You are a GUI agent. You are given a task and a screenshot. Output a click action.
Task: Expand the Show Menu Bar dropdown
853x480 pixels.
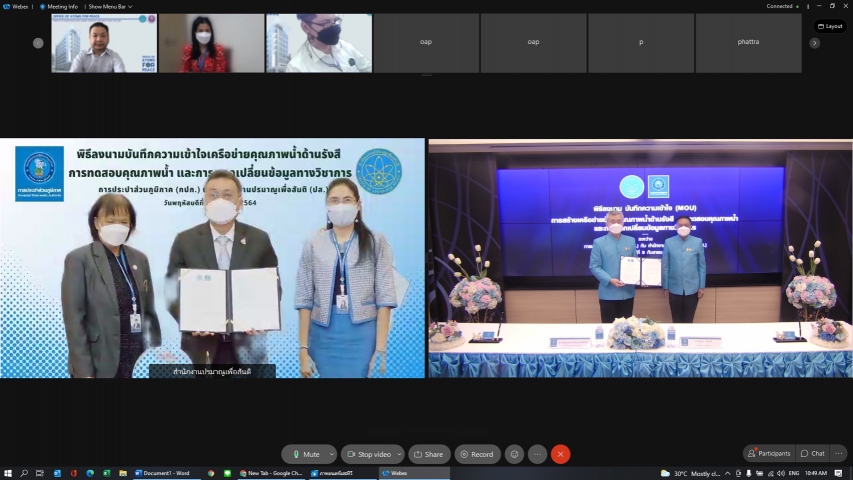[110, 6]
